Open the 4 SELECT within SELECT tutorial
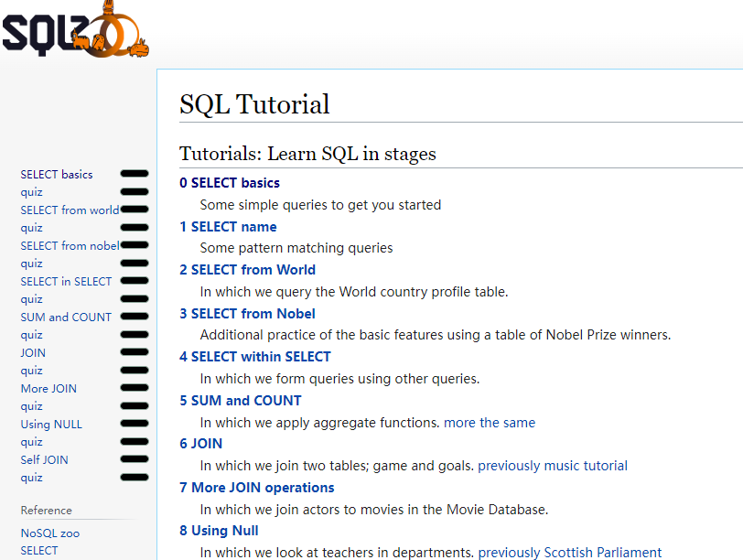Viewport: 743px width, 560px height. click(x=255, y=357)
